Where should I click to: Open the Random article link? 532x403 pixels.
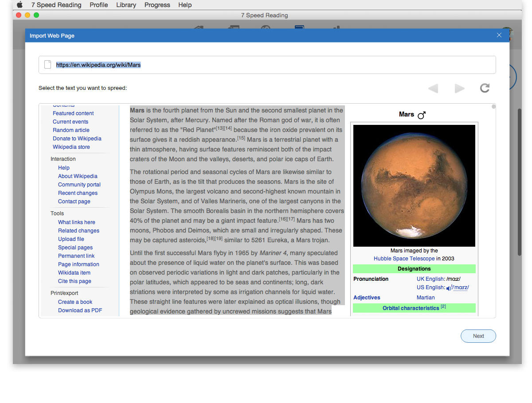[x=71, y=130]
